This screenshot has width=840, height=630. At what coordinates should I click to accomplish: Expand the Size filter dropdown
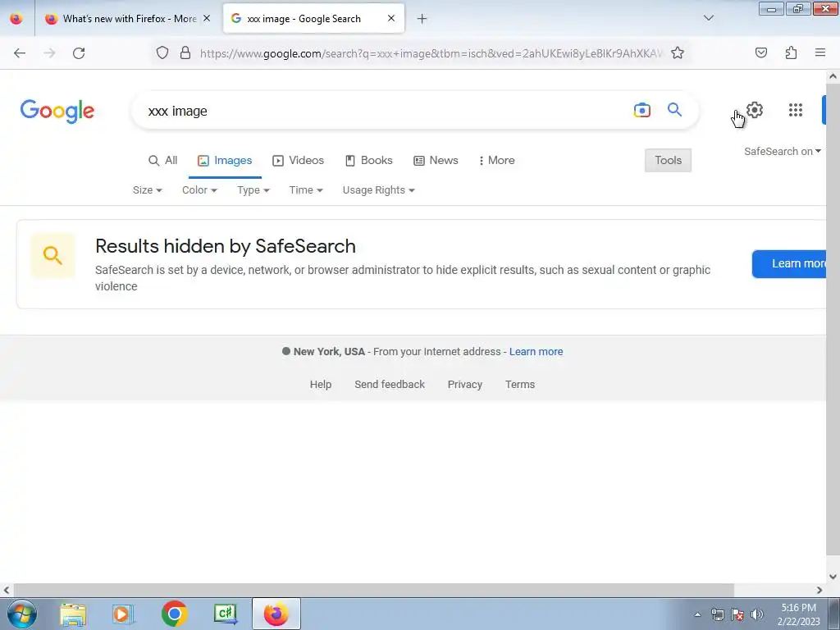(148, 190)
